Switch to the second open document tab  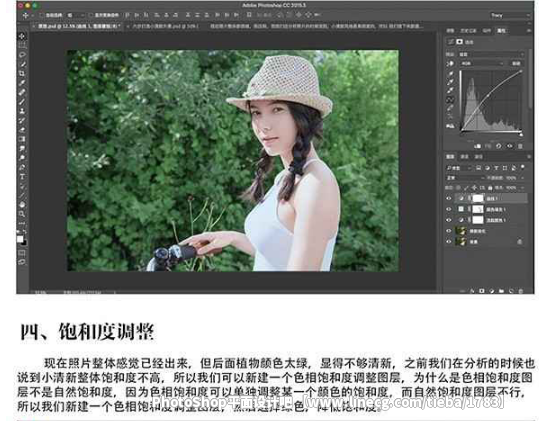pos(164,26)
